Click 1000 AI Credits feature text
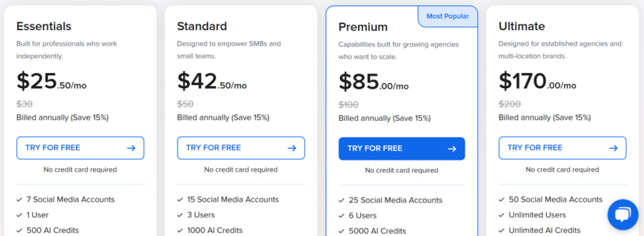644x236 pixels. click(x=215, y=230)
